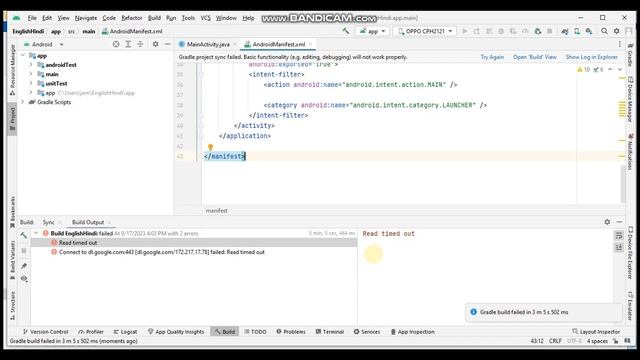Click the Try Again link

(492, 57)
